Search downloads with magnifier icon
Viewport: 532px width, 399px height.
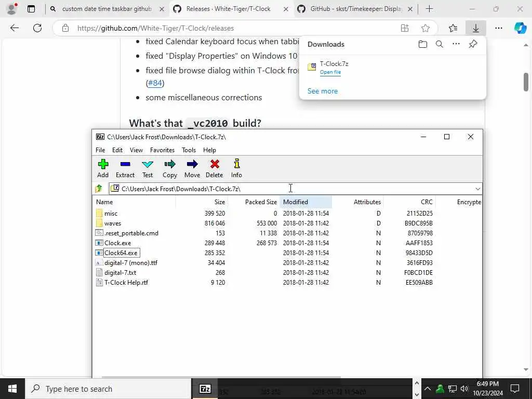coord(440,44)
